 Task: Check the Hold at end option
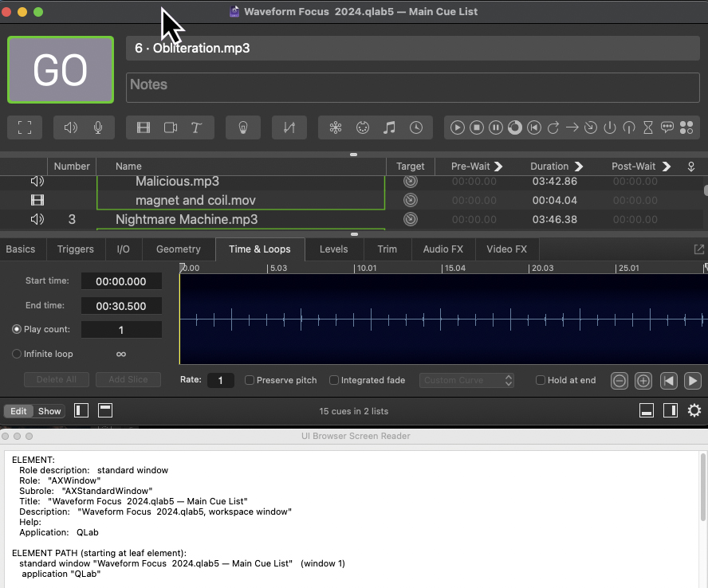click(x=541, y=381)
